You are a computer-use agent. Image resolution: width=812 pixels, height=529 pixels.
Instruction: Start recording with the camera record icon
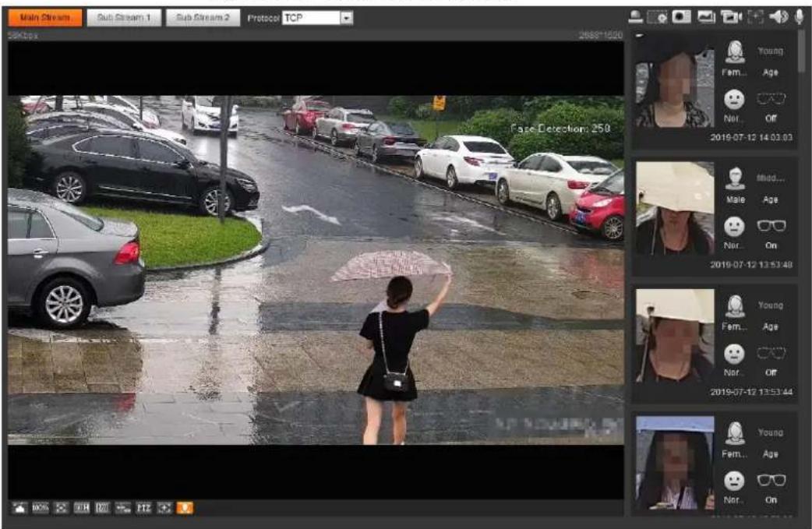731,17
